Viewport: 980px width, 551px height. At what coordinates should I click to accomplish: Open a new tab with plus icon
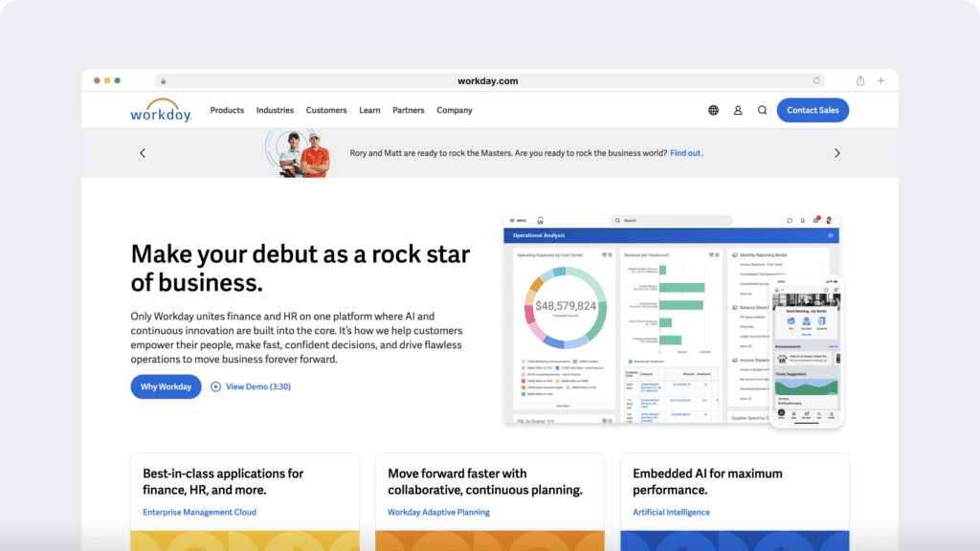(880, 80)
